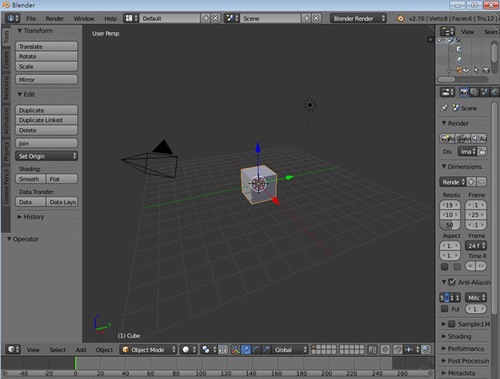Toggle Cube visibility eye in outliner

pyautogui.click(x=466, y=70)
